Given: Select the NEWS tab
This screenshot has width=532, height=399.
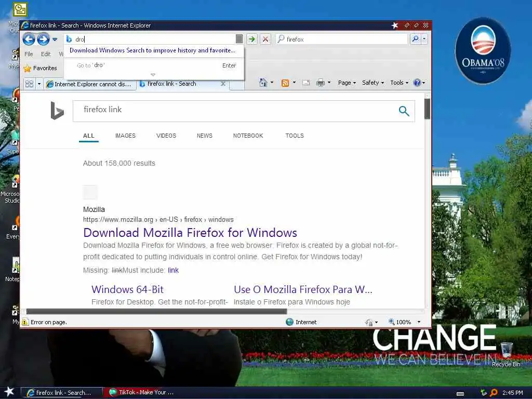Looking at the screenshot, I should point(205,136).
